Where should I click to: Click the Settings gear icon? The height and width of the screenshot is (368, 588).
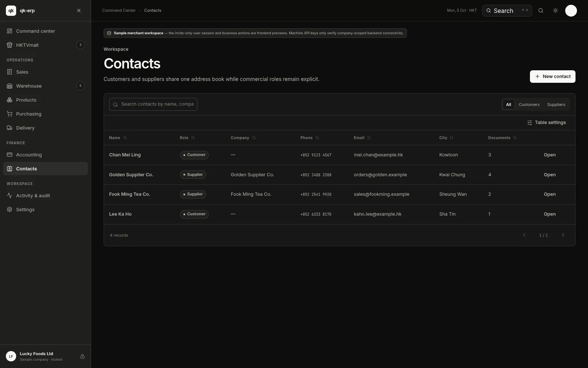(x=10, y=209)
